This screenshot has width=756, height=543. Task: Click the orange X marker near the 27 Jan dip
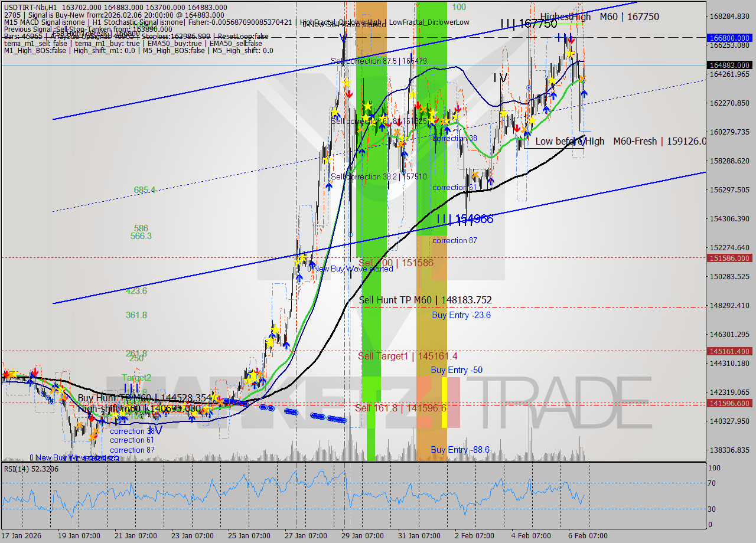261,374
